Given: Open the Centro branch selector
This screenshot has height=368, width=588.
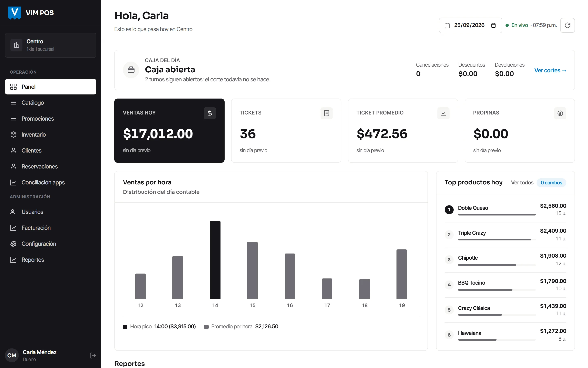Looking at the screenshot, I should pyautogui.click(x=51, y=45).
